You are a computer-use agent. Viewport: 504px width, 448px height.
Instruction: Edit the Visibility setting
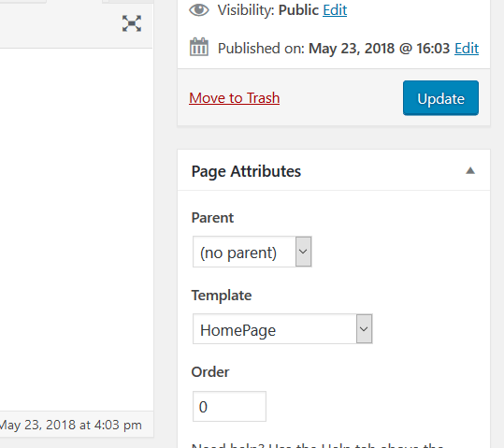tap(335, 10)
